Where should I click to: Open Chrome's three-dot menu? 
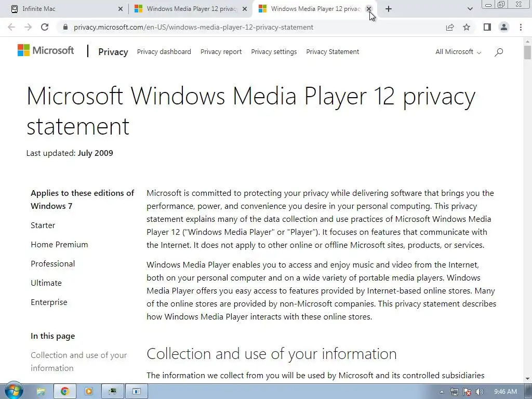(x=521, y=27)
